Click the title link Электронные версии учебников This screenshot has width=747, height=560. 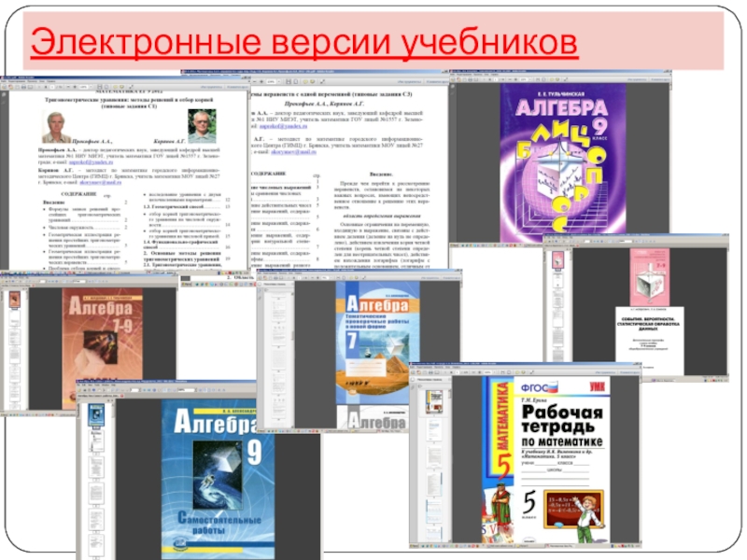point(303,43)
